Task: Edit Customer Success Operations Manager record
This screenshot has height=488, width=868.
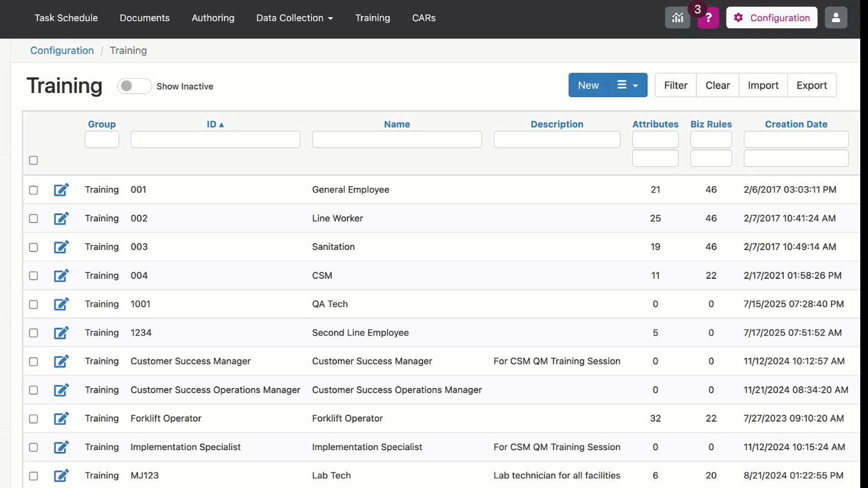Action: tap(61, 390)
